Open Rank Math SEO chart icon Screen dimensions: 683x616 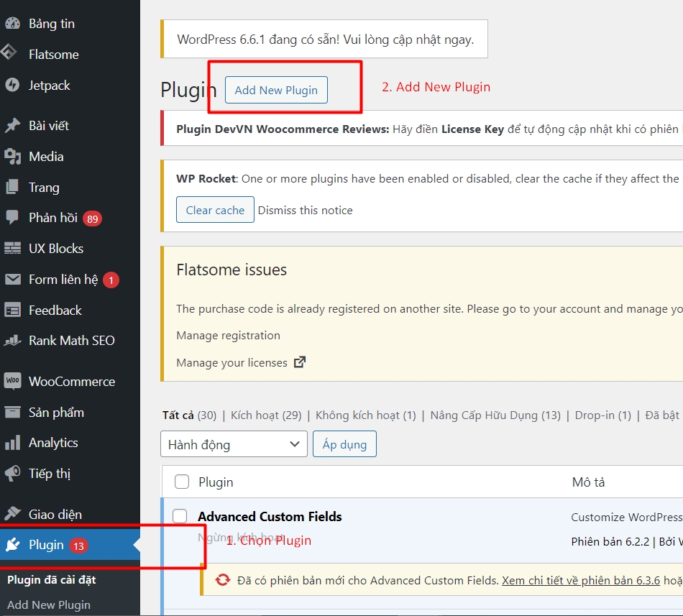pos(12,341)
